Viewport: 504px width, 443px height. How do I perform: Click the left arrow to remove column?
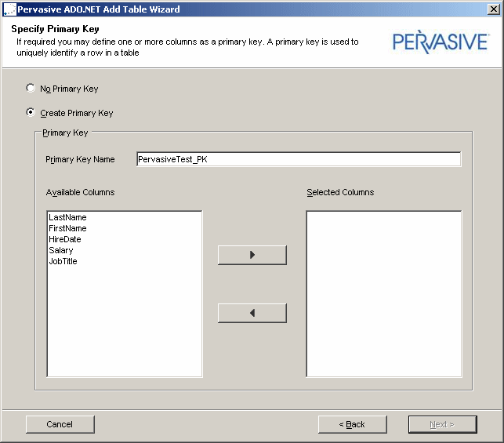252,313
